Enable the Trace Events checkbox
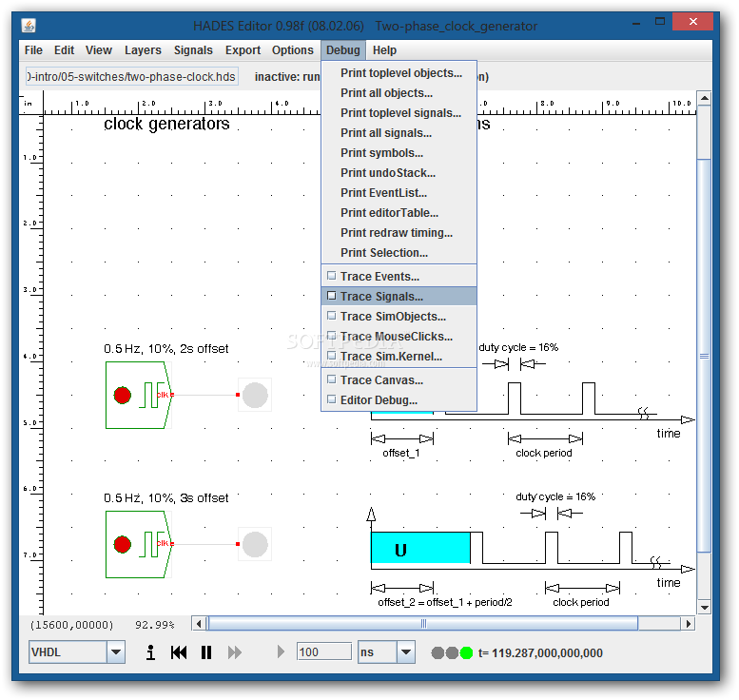 coord(332,276)
